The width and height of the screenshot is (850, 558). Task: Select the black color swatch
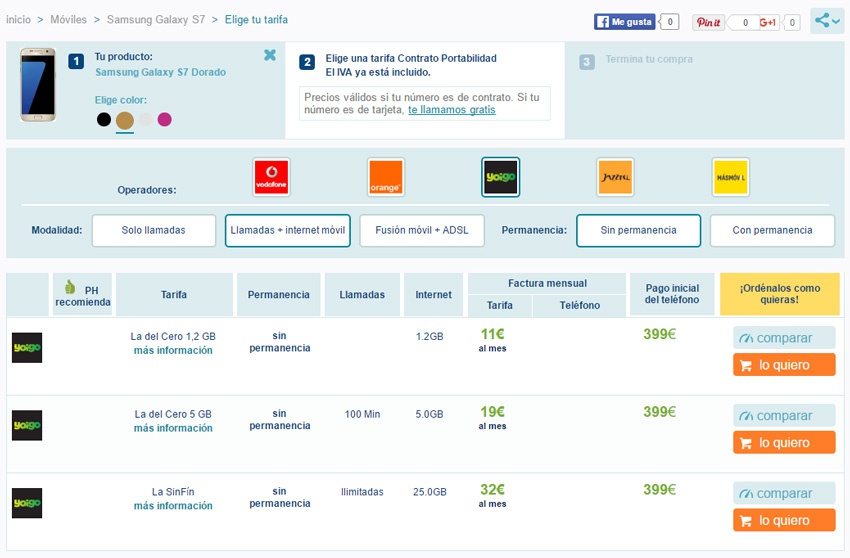coord(104,120)
